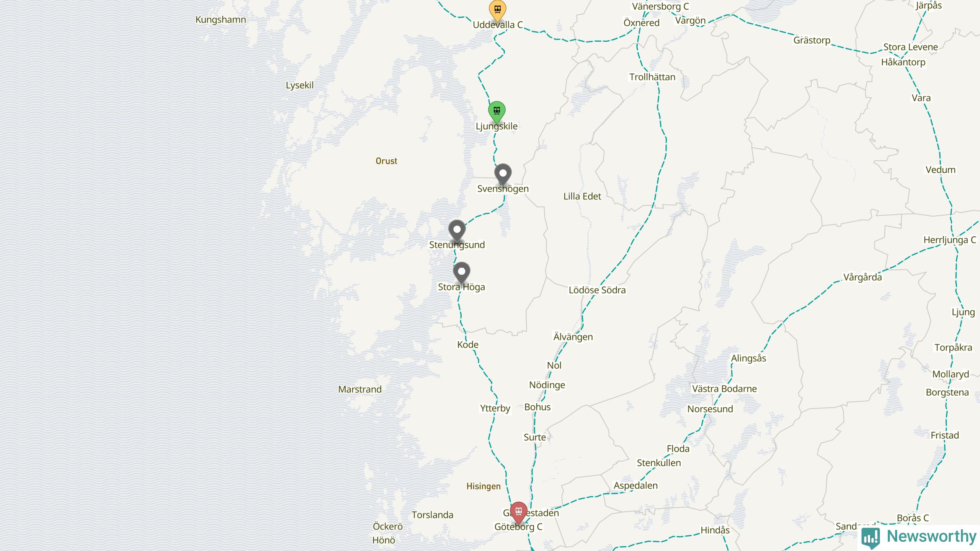Screen dimensions: 980x551
Task: Select the Ytterby station label
Action: point(495,408)
